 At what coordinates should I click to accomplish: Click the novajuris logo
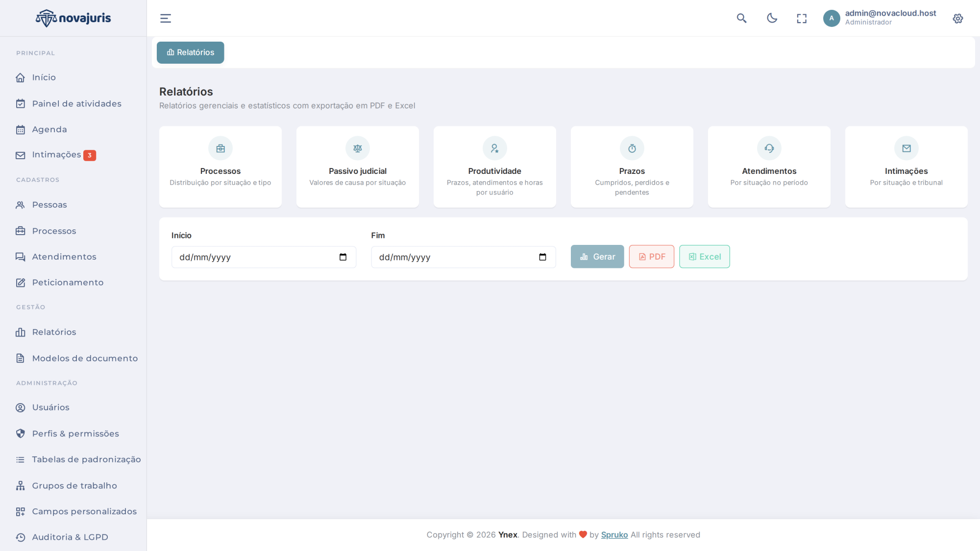[x=73, y=18]
